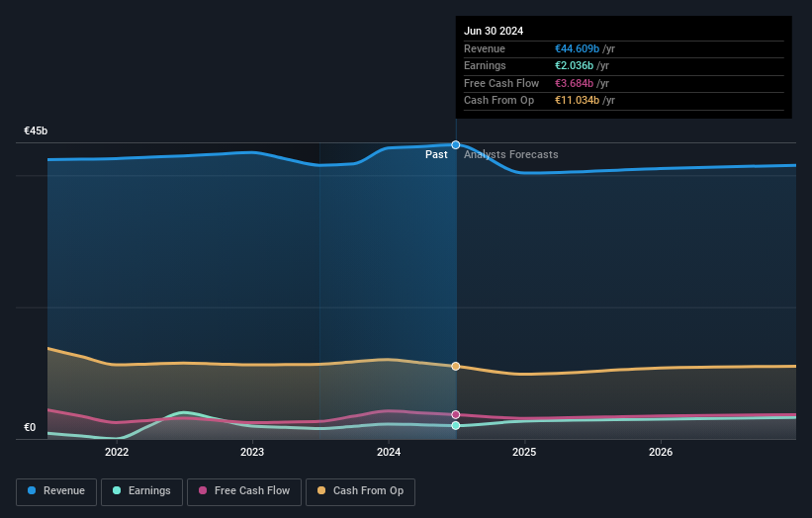Toggle the Earnings legend series
The height and width of the screenshot is (518, 812).
click(141, 491)
